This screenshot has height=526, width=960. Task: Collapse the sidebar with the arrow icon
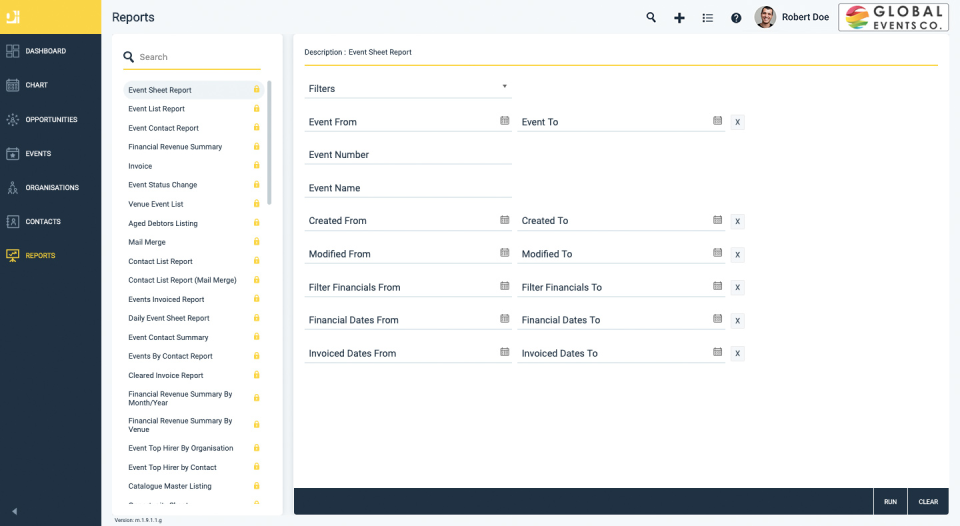click(x=14, y=511)
